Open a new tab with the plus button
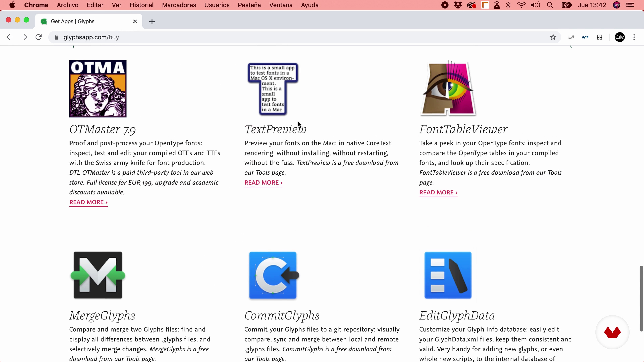 point(152,21)
